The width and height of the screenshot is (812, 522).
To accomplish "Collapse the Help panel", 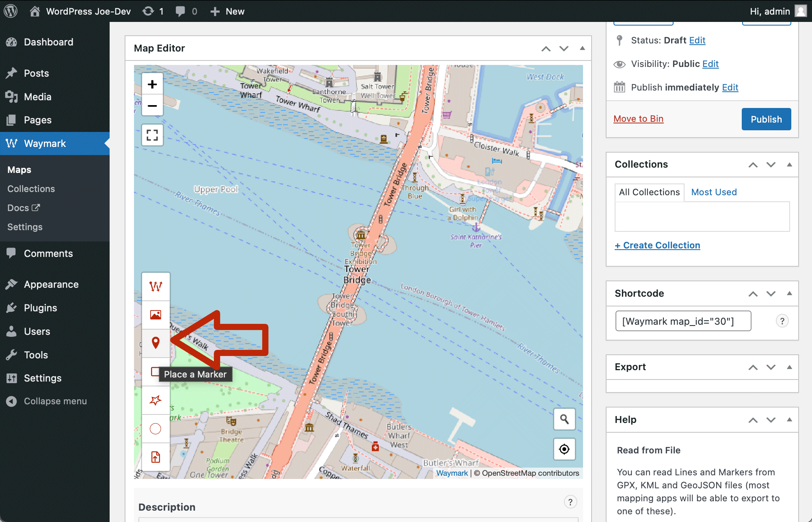I will click(789, 420).
